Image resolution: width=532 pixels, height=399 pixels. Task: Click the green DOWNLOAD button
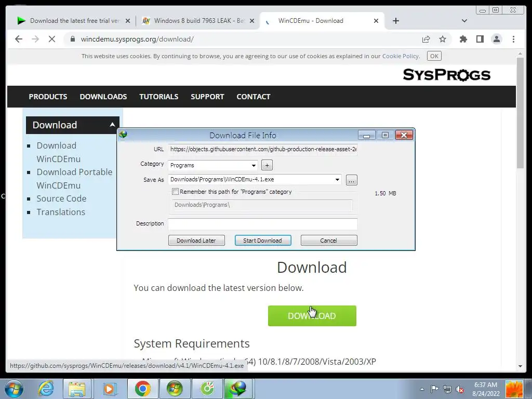[x=312, y=316]
